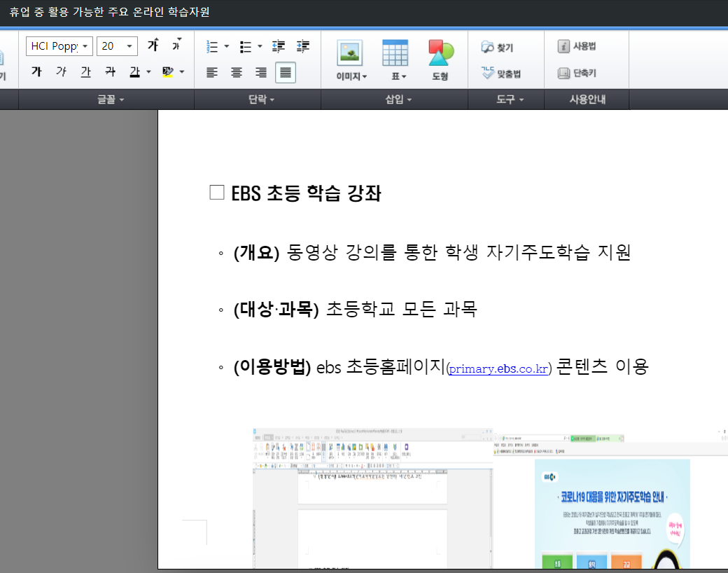The height and width of the screenshot is (573, 728).
Task: Click title '휴업 중 활용 가능한 주요 온라인 학습자원'
Action: 110,12
